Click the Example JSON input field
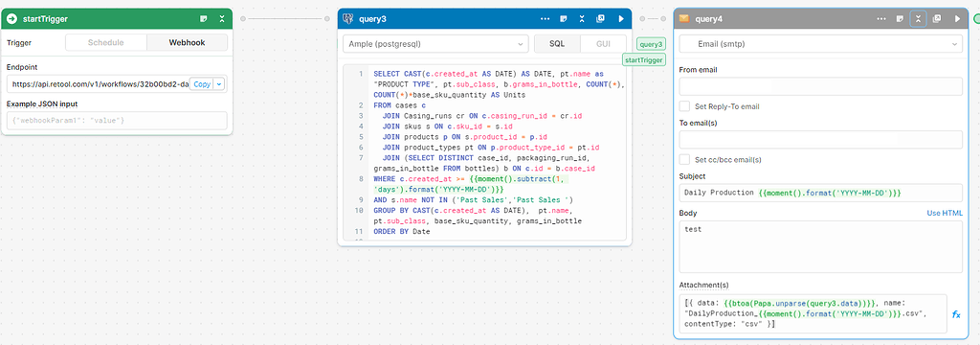This screenshot has width=980, height=345. point(117,120)
